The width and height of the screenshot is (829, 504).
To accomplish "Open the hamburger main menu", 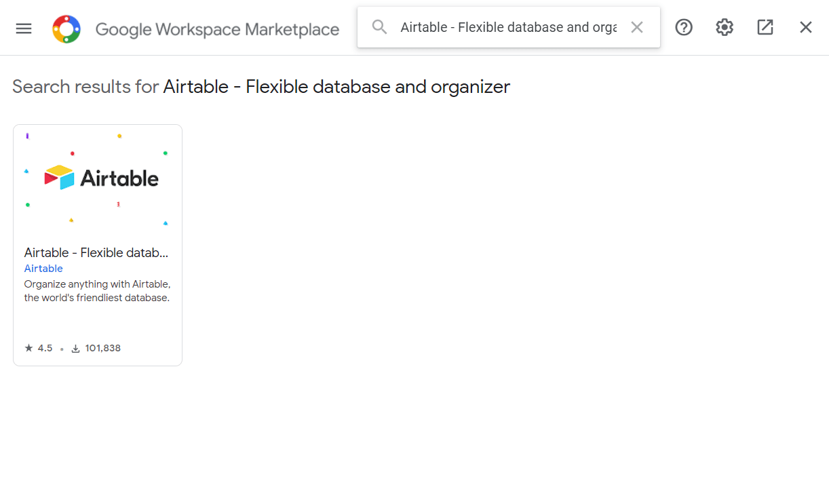I will [x=24, y=28].
